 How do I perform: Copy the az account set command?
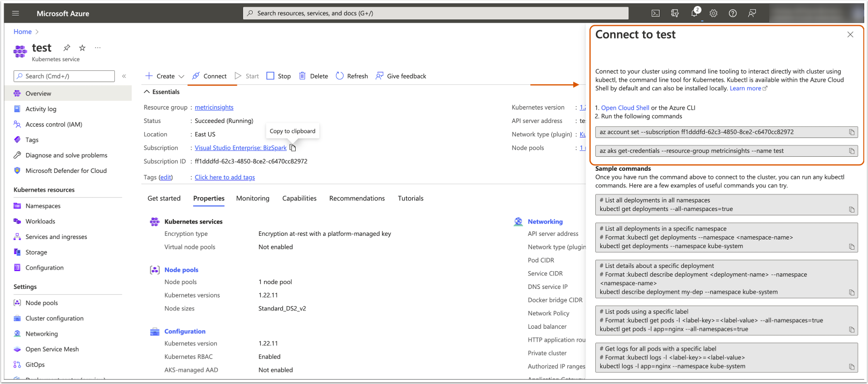[851, 132]
